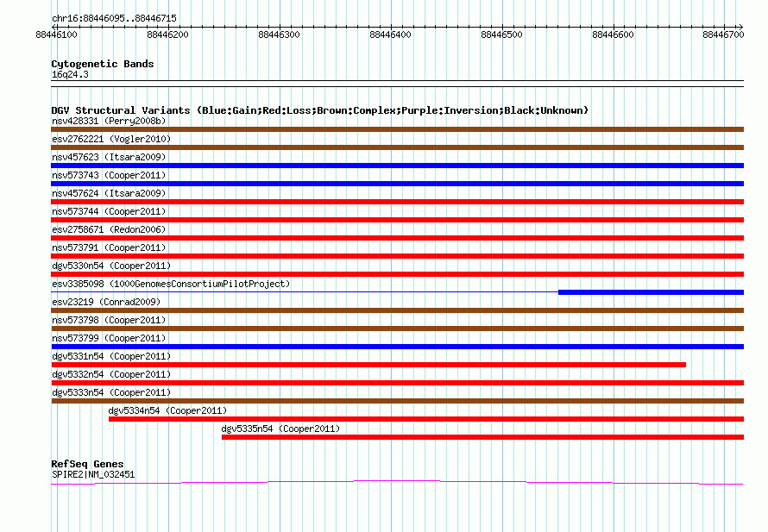Click the brown bar under dgv5333n54
The height and width of the screenshot is (532, 768).
(x=397, y=401)
